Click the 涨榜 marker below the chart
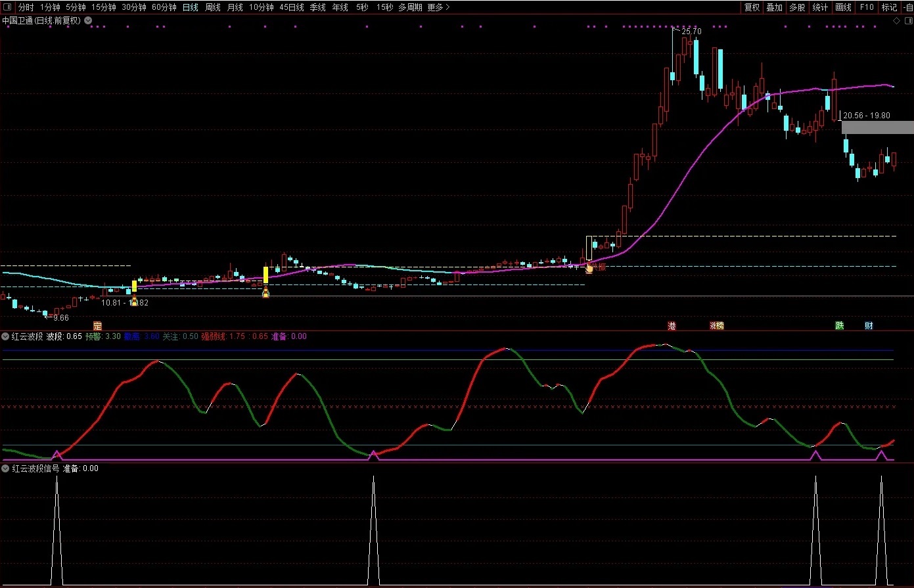Image resolution: width=914 pixels, height=588 pixels. tap(716, 326)
